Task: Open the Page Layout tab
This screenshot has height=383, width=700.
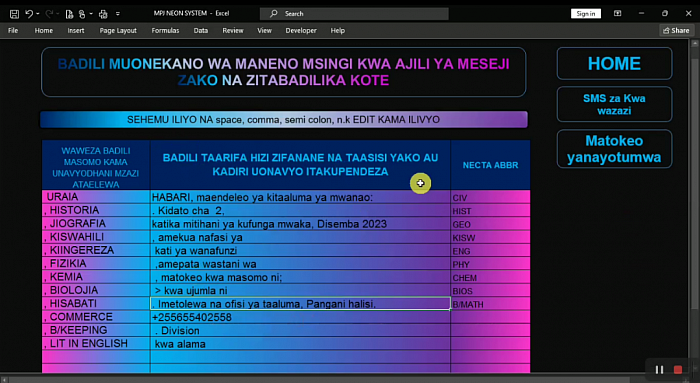Action: 118,30
